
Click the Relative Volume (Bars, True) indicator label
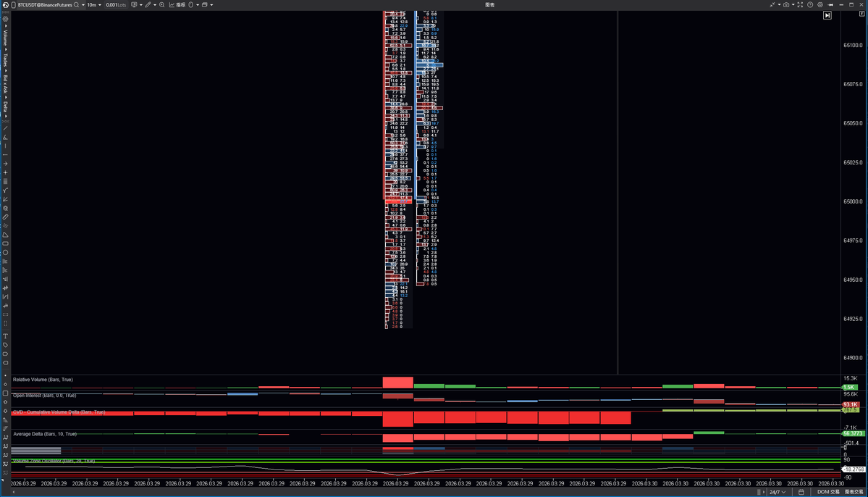click(x=43, y=380)
